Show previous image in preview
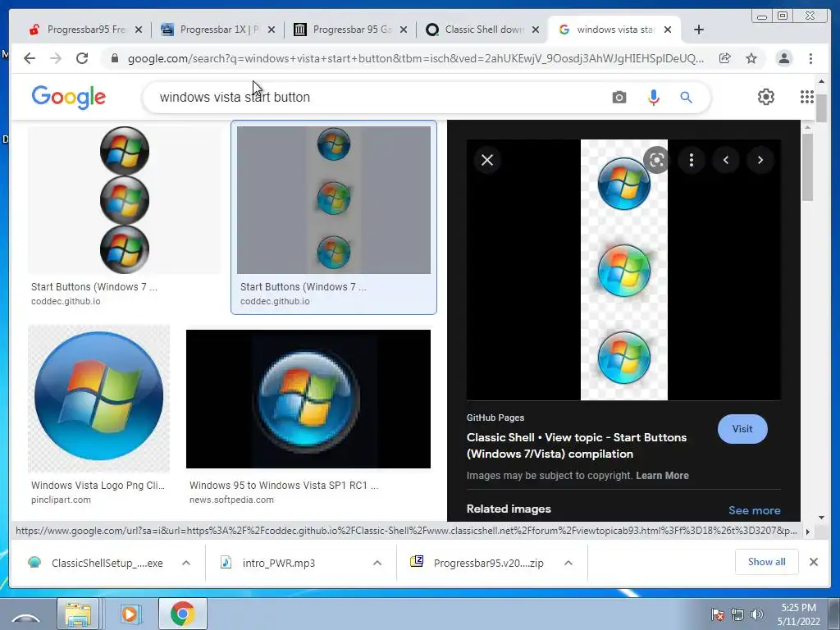Screen dimensions: 840x630 pos(726,160)
